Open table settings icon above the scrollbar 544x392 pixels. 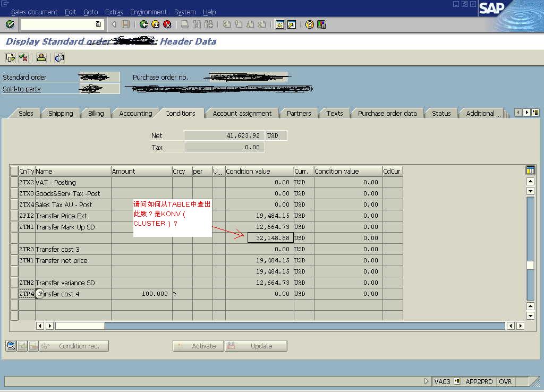pyautogui.click(x=530, y=171)
